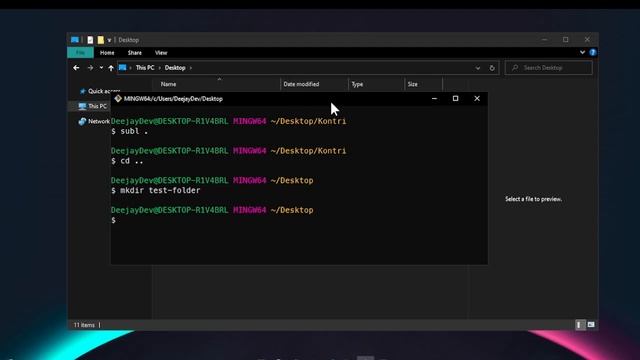Select This PC in navigation pane
Screen dimensions: 640x360
pyautogui.click(x=98, y=106)
